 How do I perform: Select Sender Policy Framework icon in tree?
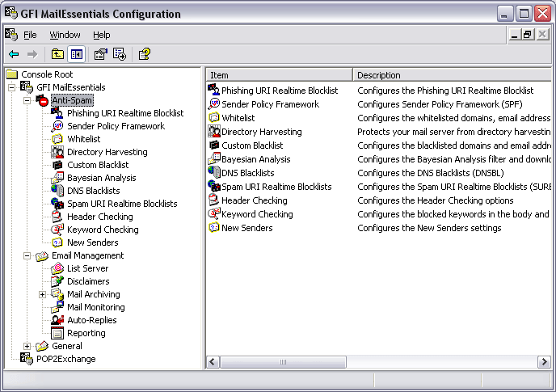pos(57,126)
